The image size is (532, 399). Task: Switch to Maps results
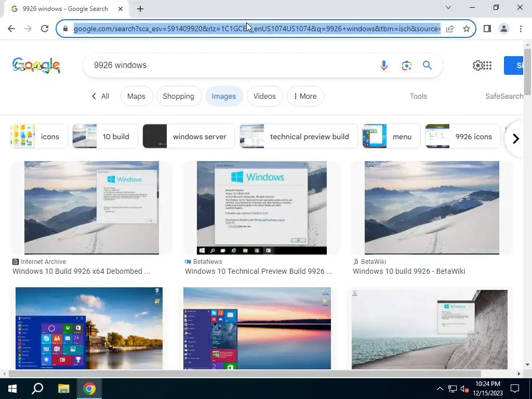pos(137,96)
